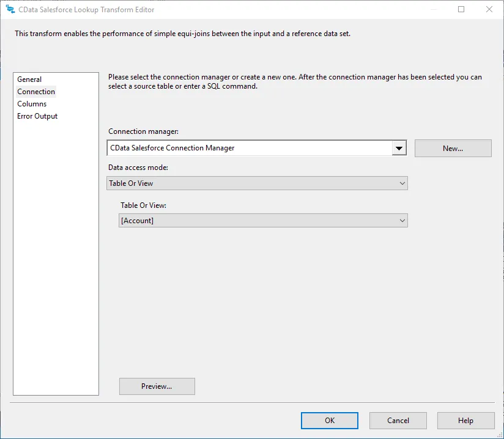Open Help for the Lookup Transform Editor
Screen dimensions: 504x439
coord(465,420)
